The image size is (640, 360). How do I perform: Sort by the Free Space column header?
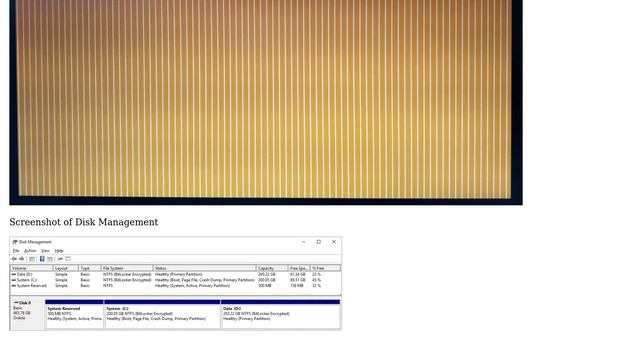click(x=299, y=268)
